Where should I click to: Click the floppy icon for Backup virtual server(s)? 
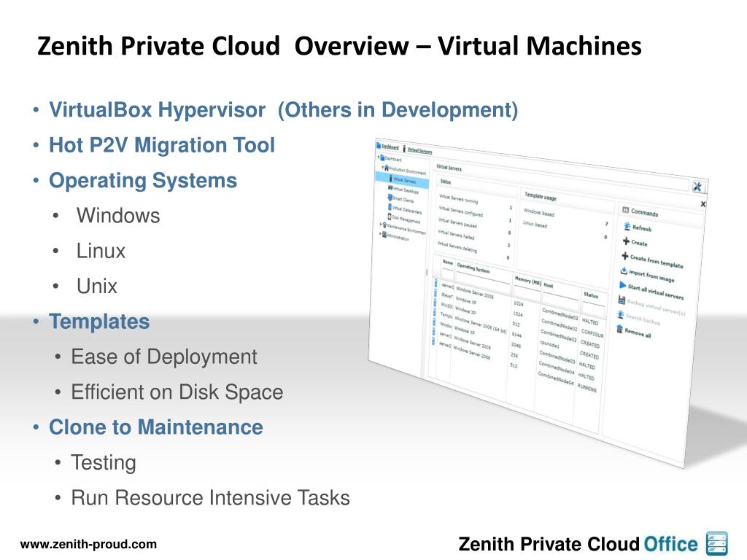coord(622,300)
